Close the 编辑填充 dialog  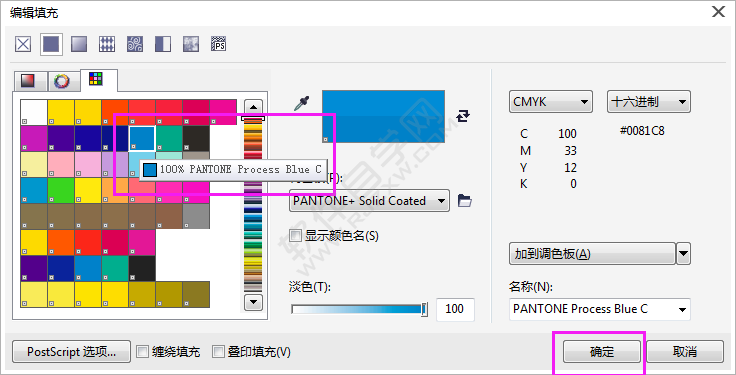pos(718,12)
